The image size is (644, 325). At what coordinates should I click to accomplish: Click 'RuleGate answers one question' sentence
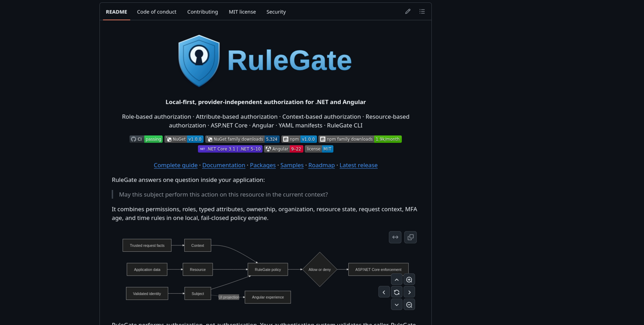point(188,180)
